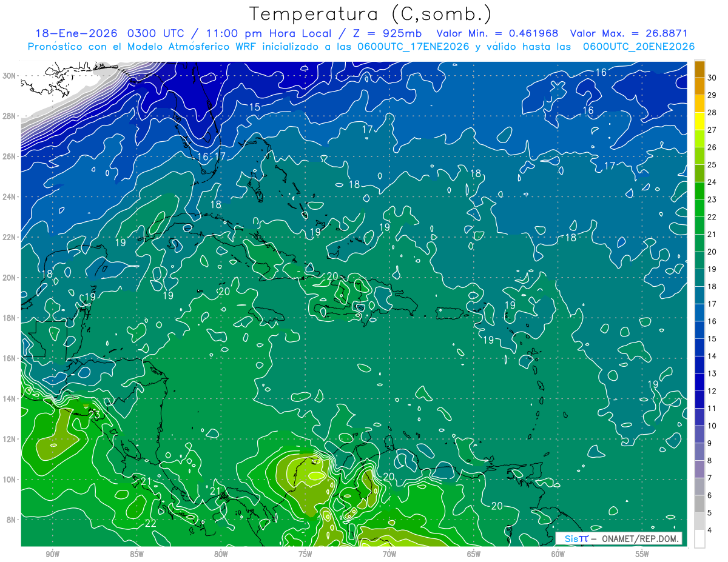Click the "75W" longitude axis label
This screenshot has height=562, width=728.
(x=305, y=554)
